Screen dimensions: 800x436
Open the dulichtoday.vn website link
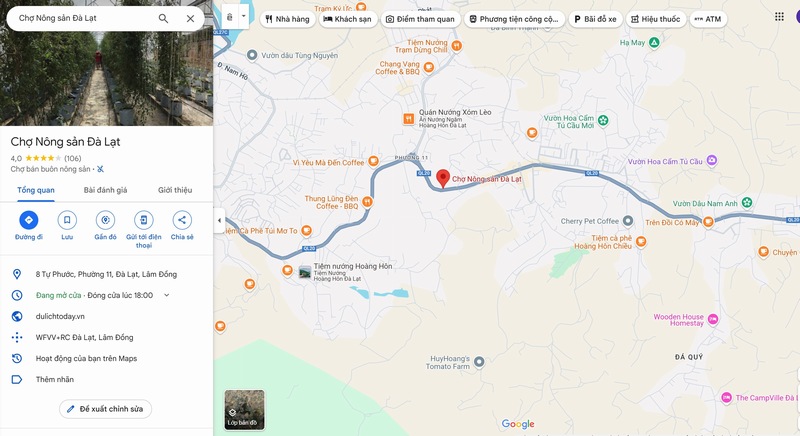(60, 316)
